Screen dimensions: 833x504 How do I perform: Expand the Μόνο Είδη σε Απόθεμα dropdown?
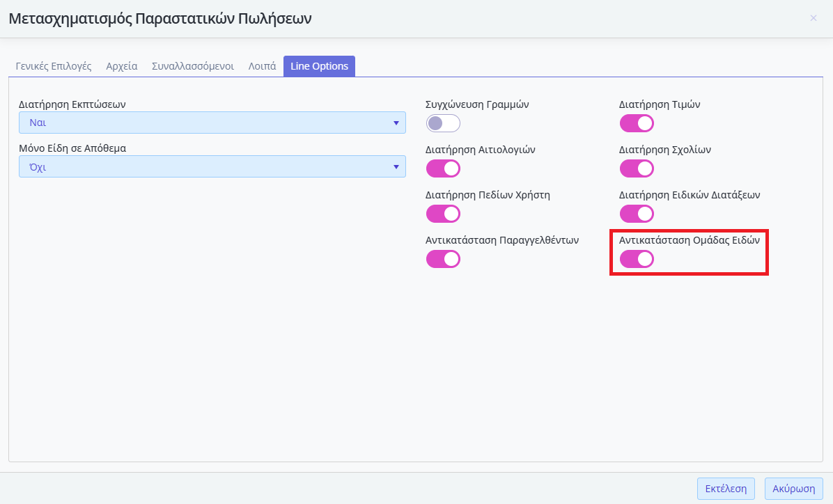tap(212, 167)
